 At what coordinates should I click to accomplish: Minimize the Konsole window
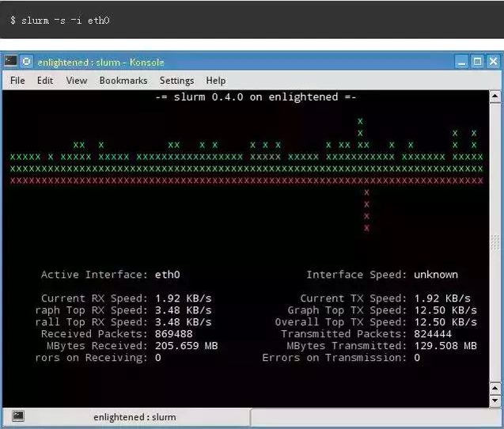click(462, 61)
